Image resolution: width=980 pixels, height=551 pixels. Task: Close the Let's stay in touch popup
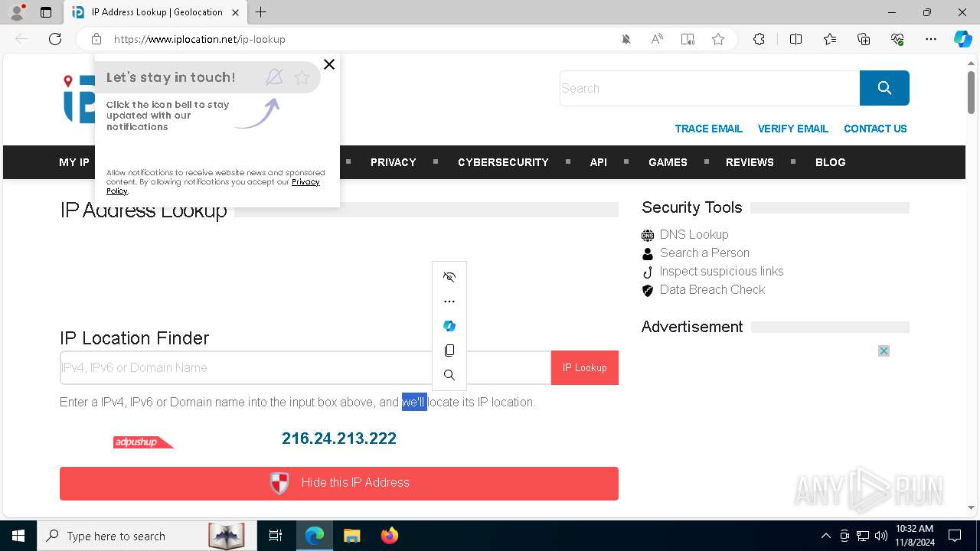[x=329, y=64]
